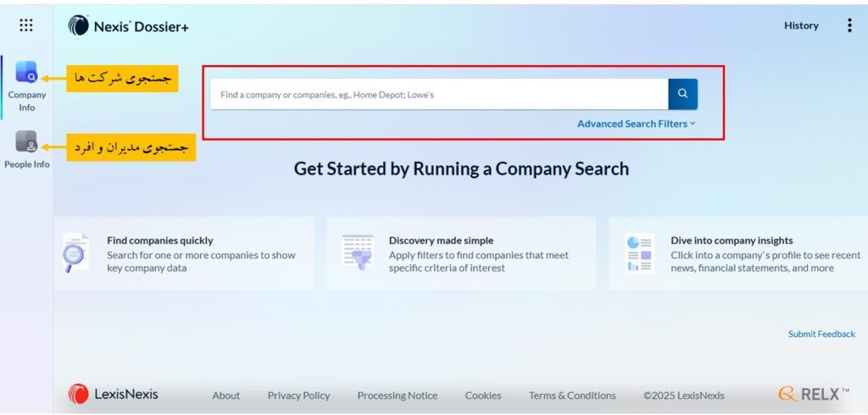This screenshot has height=415, width=868.
Task: Open the Processing Notice link
Action: click(x=398, y=396)
